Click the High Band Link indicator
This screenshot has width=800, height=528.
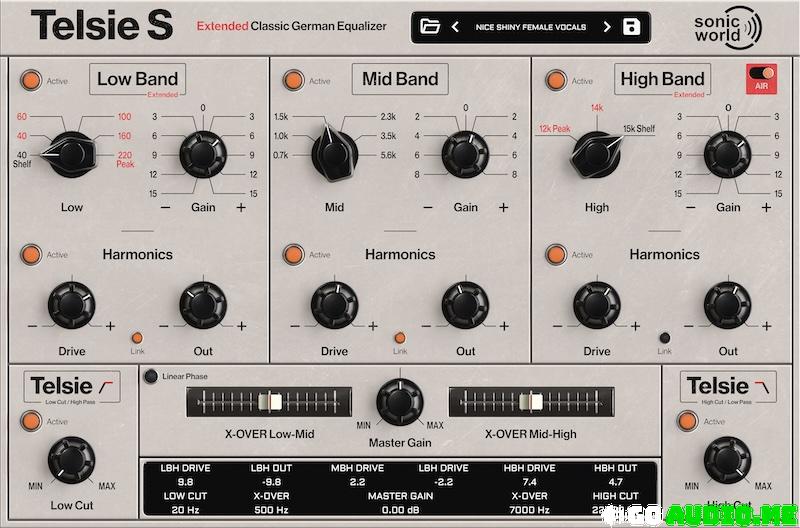662,337
